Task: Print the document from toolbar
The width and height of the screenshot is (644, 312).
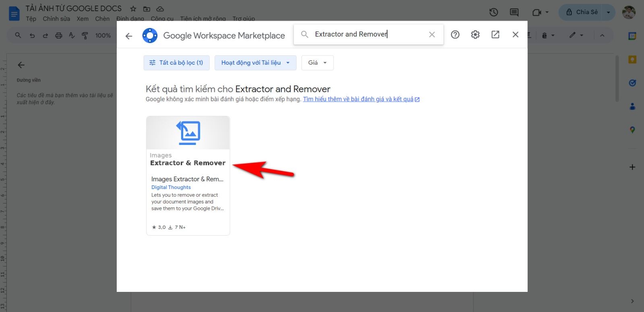Action: coord(59,35)
